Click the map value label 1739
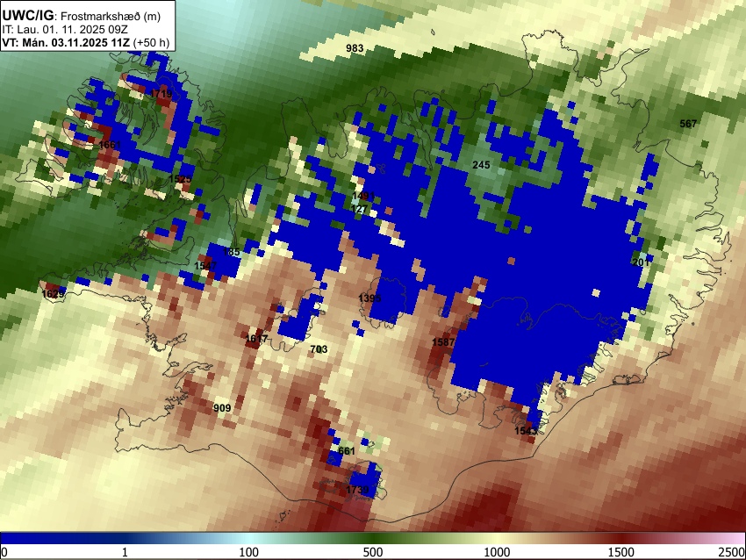 pos(357,490)
